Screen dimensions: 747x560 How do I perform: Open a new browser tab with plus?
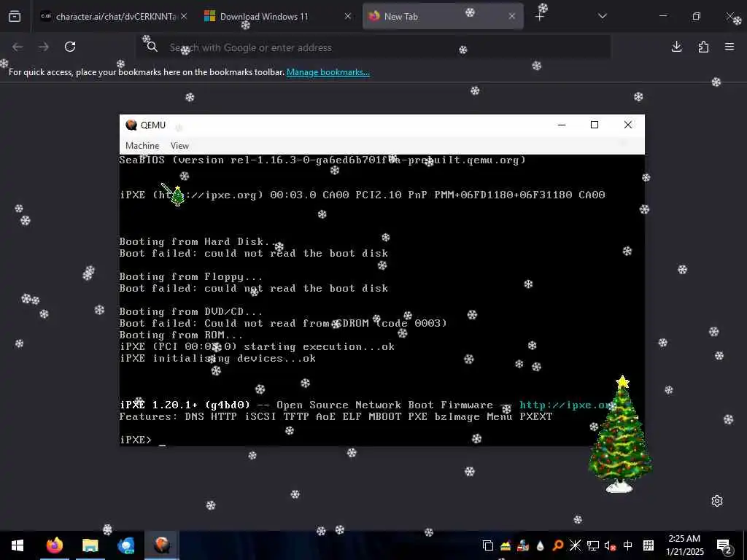coord(539,17)
